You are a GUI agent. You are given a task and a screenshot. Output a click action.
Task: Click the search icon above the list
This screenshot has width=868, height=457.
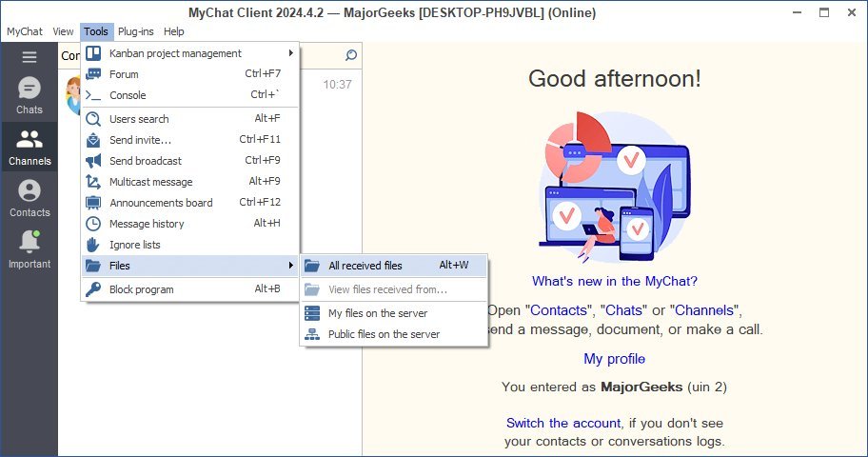[351, 55]
